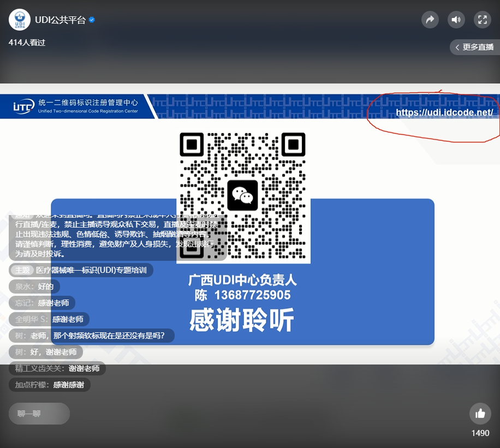The width and height of the screenshot is (500, 448).
Task: Click the UTC logo in slide header
Action: tap(23, 106)
